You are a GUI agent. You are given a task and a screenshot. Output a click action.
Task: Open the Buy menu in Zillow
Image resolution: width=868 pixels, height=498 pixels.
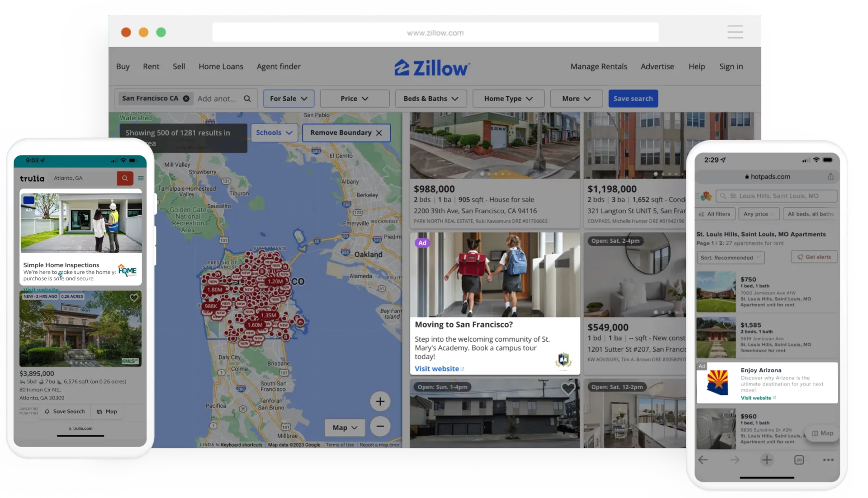coord(123,66)
